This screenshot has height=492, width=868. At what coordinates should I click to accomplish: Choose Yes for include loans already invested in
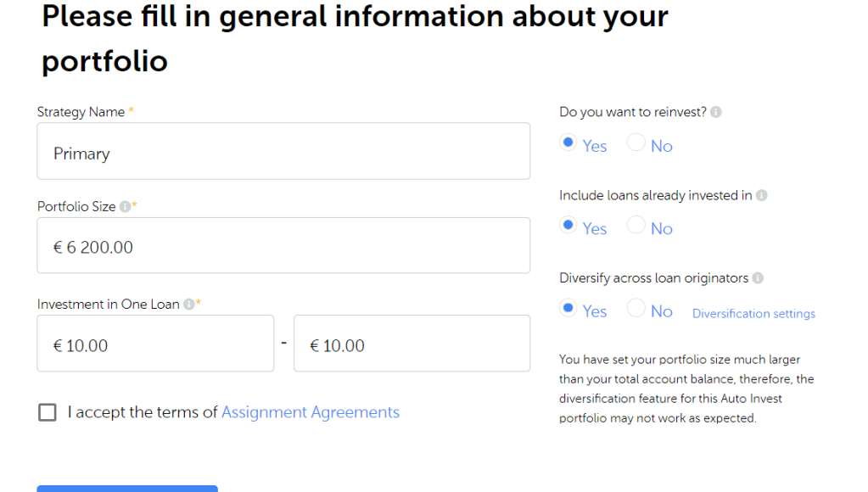pos(569,226)
